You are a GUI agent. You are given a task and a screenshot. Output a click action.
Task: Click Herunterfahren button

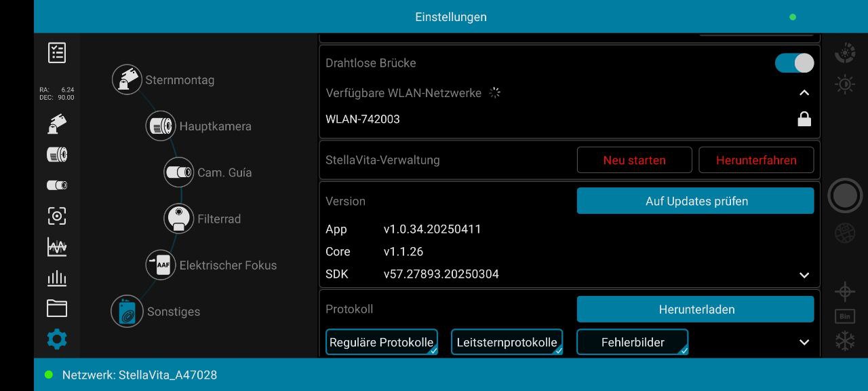(x=756, y=160)
